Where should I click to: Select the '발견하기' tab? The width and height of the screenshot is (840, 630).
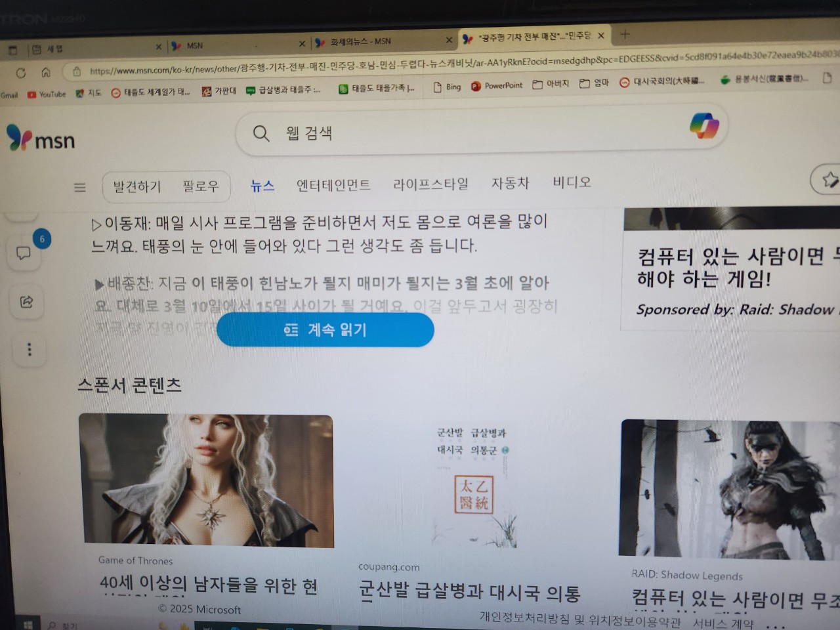click(136, 187)
